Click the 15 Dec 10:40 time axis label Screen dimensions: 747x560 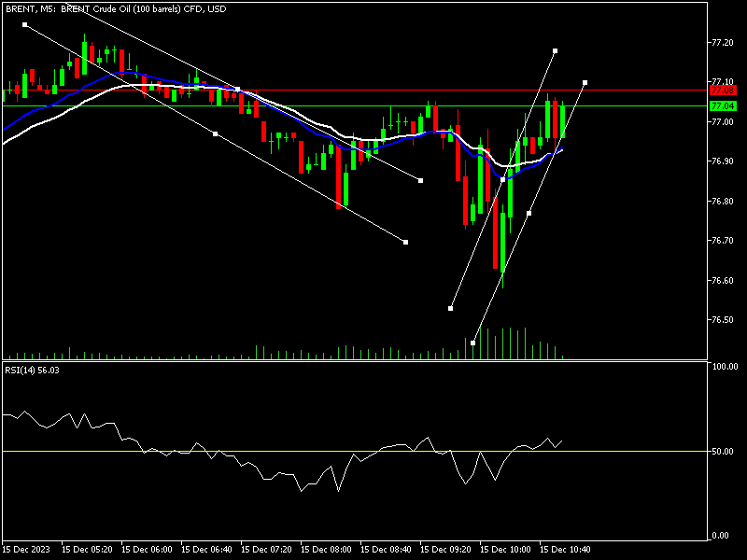(x=566, y=550)
